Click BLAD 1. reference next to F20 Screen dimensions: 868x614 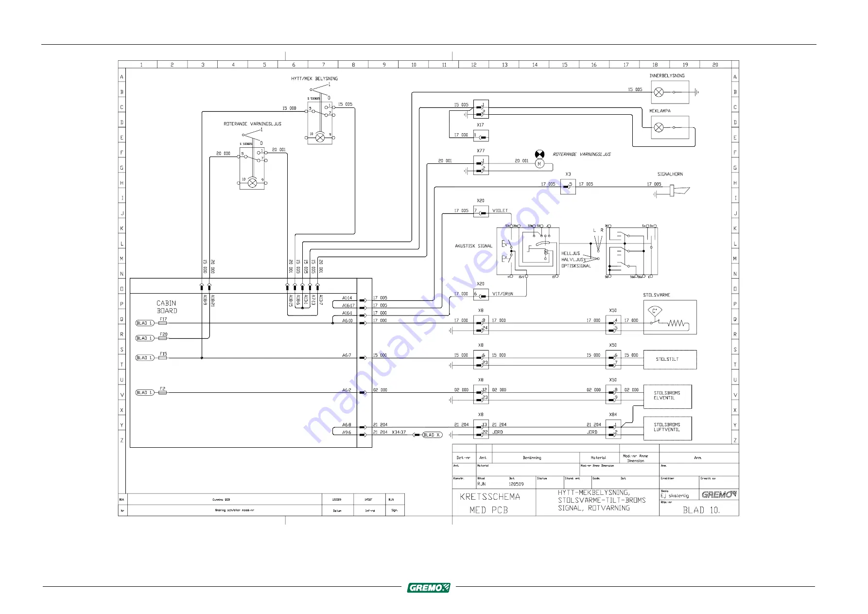click(145, 338)
